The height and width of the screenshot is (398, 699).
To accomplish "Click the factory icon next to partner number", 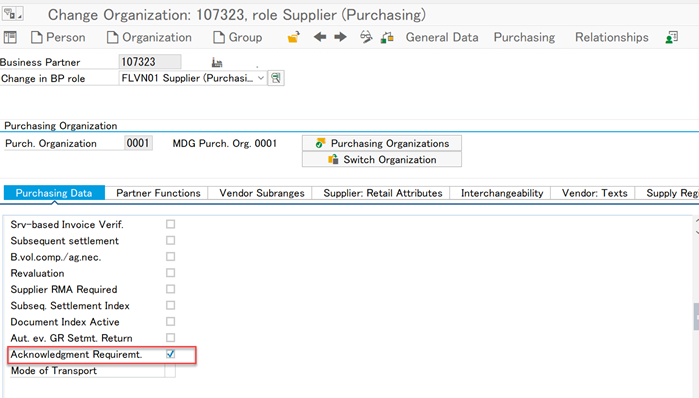I will click(x=217, y=62).
